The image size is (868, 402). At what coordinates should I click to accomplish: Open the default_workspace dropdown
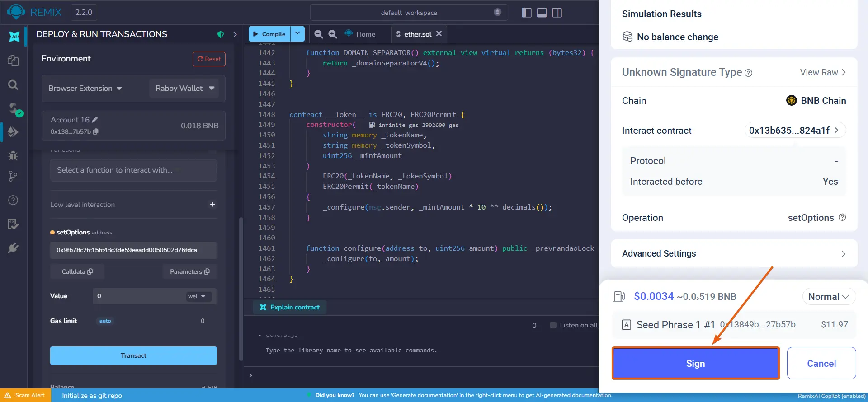409,13
